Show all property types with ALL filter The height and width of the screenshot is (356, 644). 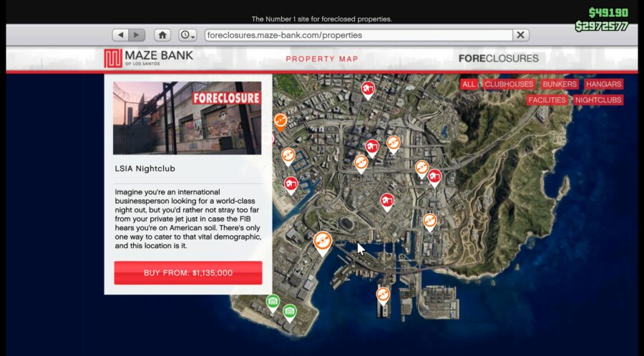pos(469,84)
